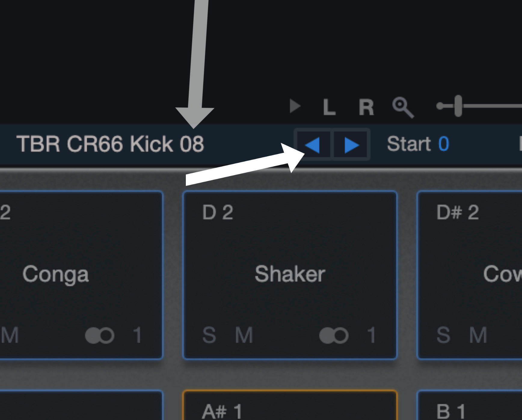Select the TBR CR66 Kick 08 sample name
Image resolution: width=522 pixels, height=420 pixels.
tap(110, 144)
